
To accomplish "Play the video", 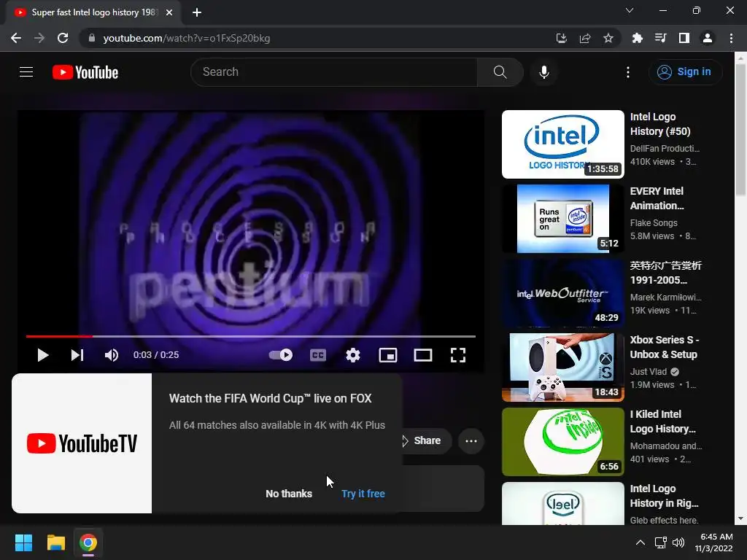I will (42, 355).
